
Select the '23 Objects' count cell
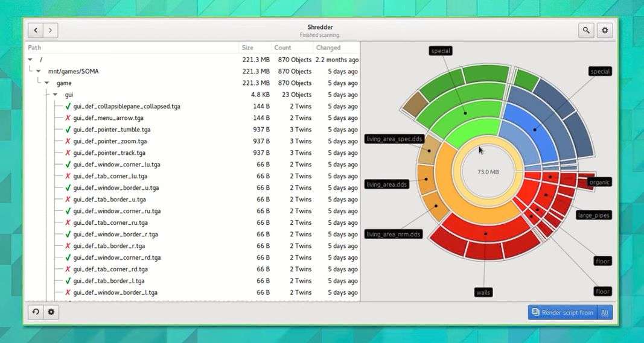296,95
